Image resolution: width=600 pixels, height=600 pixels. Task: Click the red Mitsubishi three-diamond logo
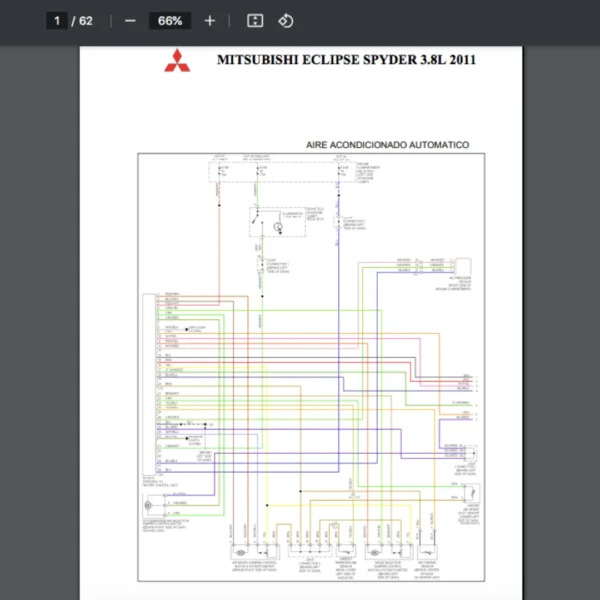click(x=175, y=60)
